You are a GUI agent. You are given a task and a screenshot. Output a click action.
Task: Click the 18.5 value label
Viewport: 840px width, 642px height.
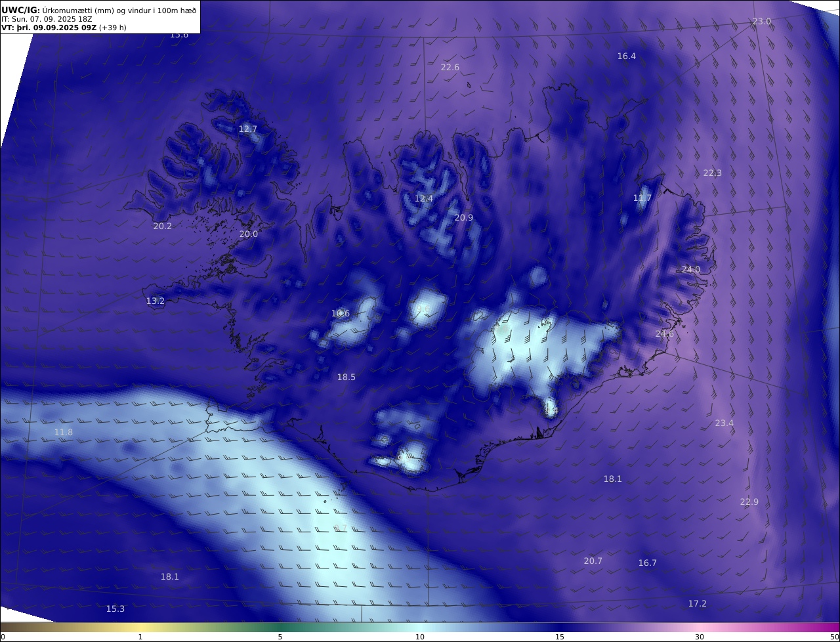point(346,377)
